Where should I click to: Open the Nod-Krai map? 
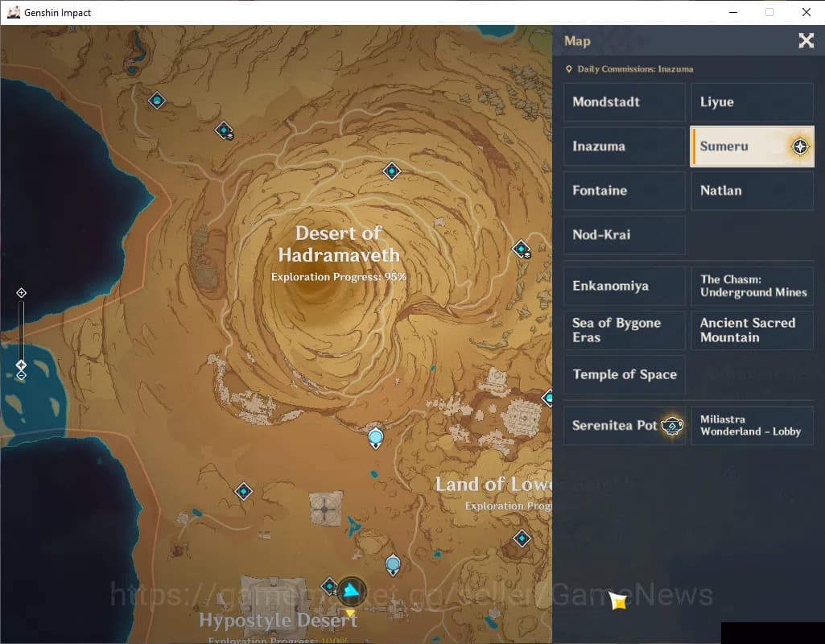click(624, 235)
